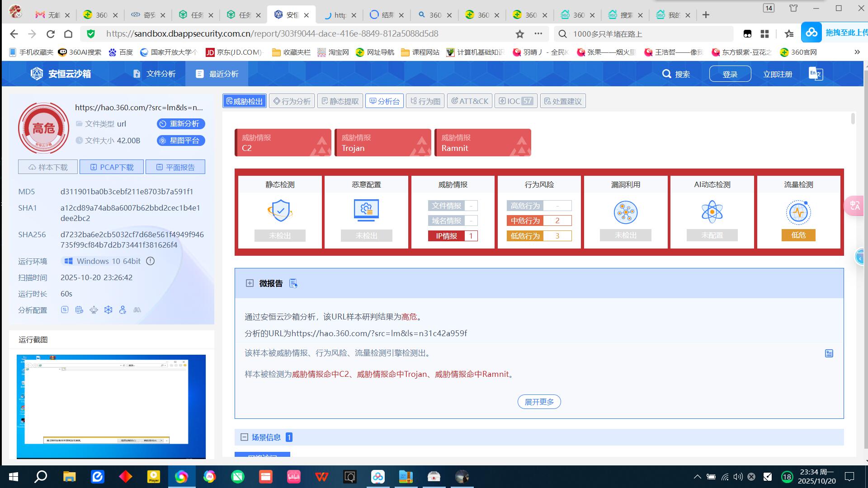Click the 低危行为 count row
Viewport: 868px width, 488px height.
point(539,236)
